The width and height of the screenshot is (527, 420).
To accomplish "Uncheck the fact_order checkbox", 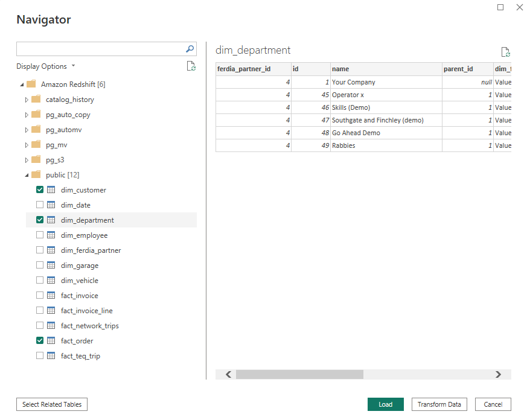I will (40, 340).
